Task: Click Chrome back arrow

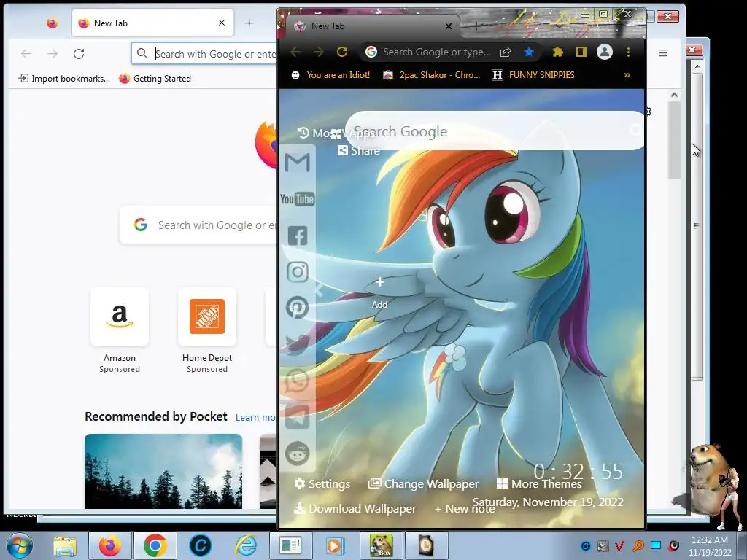Action: [295, 52]
